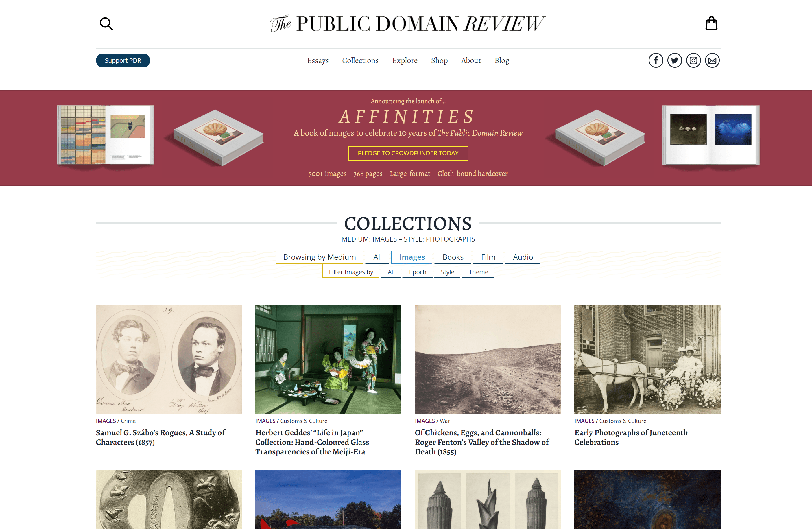
Task: Expand the Epoch image filter
Action: [x=418, y=272]
